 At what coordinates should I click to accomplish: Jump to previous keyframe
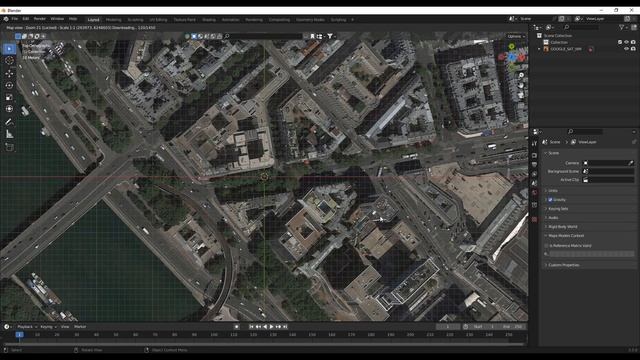pos(258,327)
